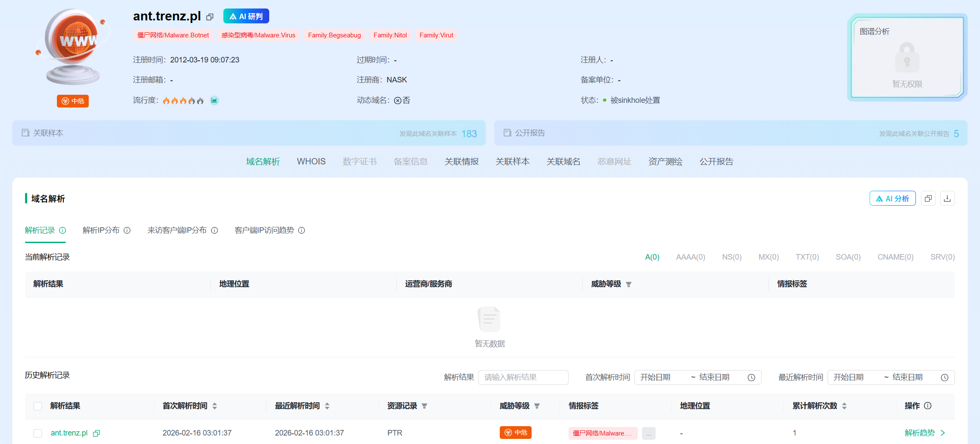This screenshot has width=980, height=444.
Task: Click the copy icon beside AI 分析
Action: tap(928, 198)
